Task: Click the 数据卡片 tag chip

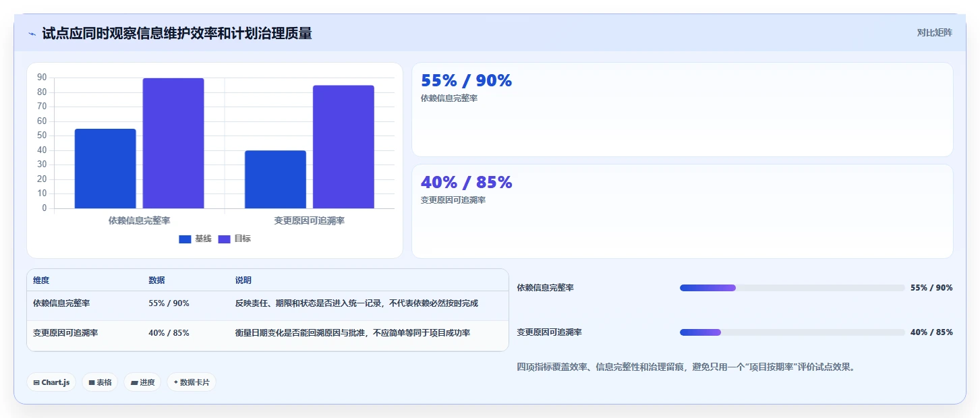Action: click(x=191, y=382)
